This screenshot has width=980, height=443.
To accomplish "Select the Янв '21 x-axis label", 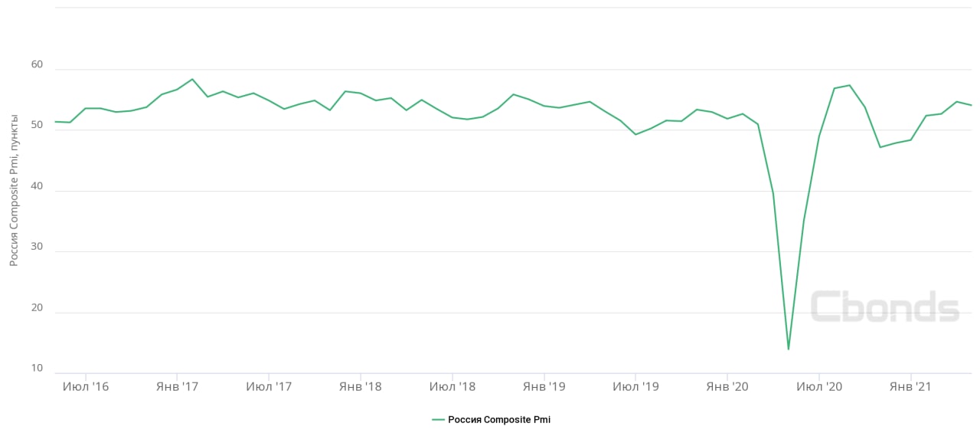I will coord(910,387).
